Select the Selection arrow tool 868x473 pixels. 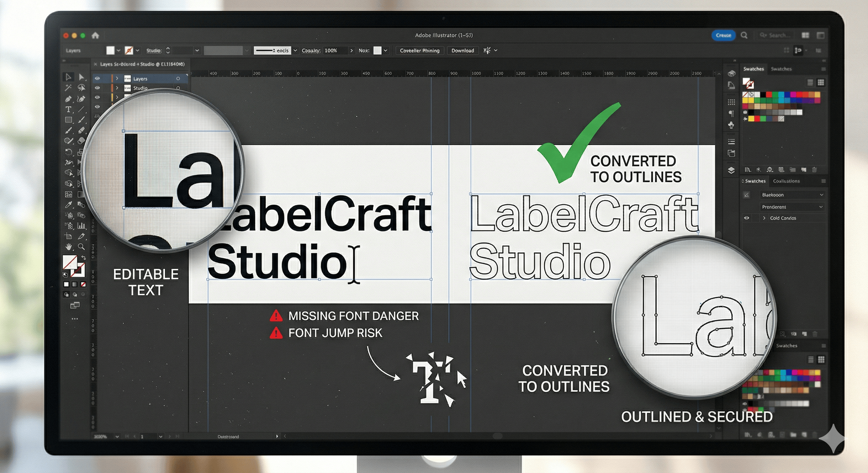coord(68,77)
